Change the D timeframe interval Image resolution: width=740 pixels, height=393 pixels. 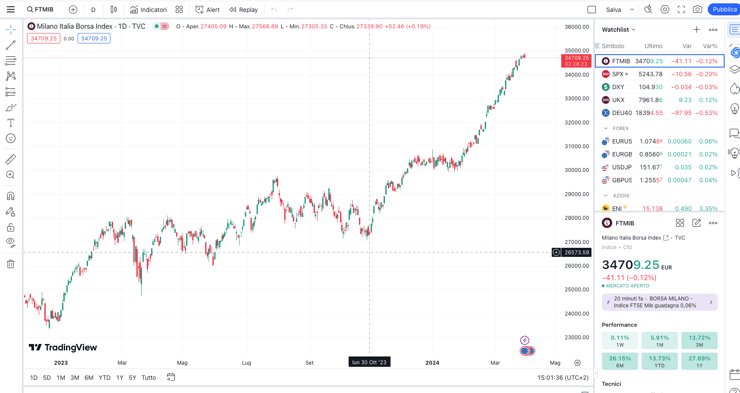(93, 9)
